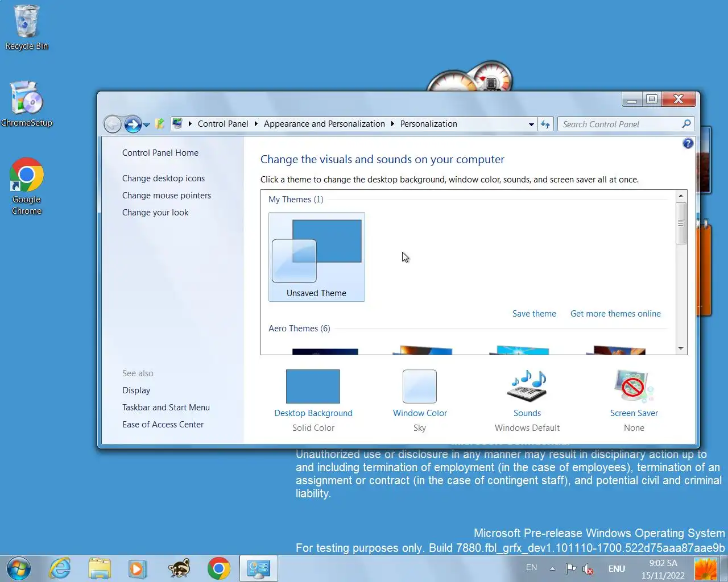Viewport: 728px width, 582px height.
Task: Click the ENU keyboard layout indicator
Action: pos(617,568)
